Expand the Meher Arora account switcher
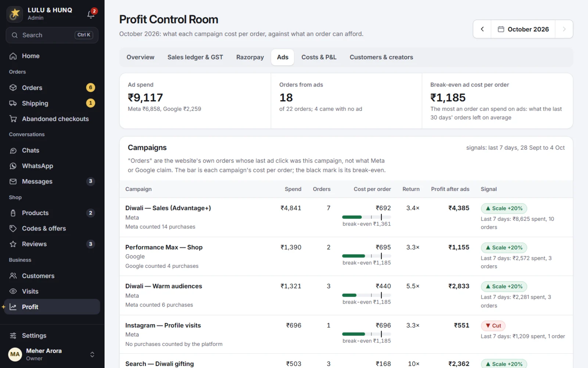The height and width of the screenshot is (368, 588). click(92, 354)
